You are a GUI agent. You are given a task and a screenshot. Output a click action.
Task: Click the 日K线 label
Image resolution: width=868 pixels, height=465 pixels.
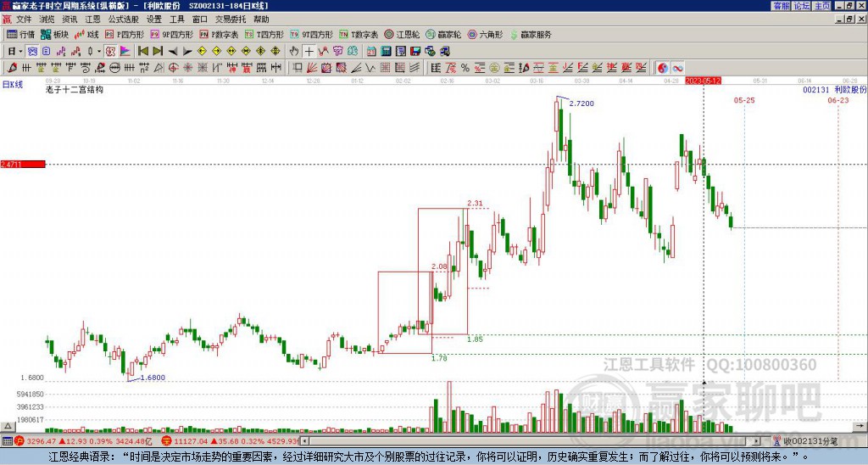[x=12, y=85]
